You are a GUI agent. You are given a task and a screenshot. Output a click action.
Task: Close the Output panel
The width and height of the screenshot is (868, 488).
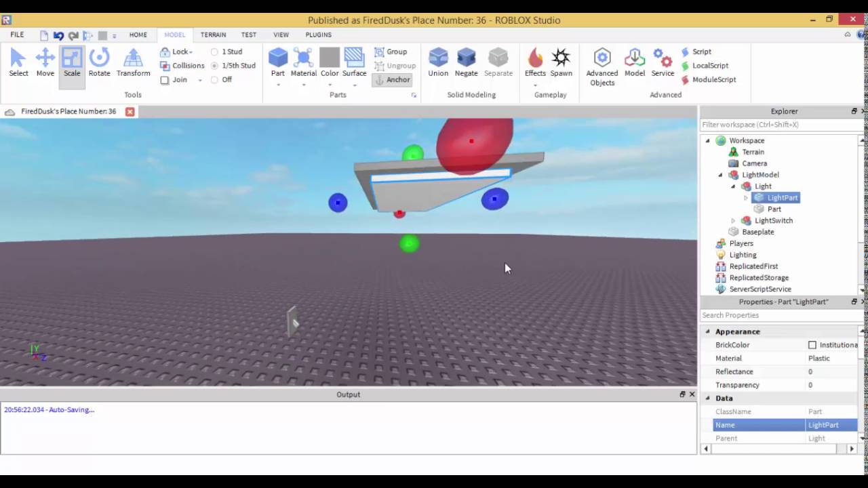click(x=692, y=394)
